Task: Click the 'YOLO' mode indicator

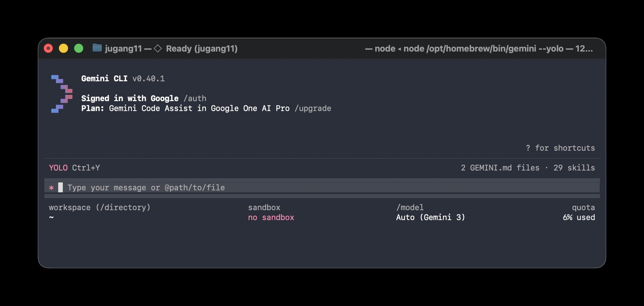Action: click(x=58, y=168)
